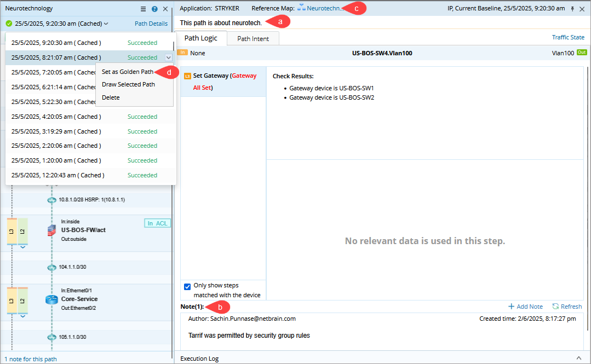Refresh the notes list
591x364 pixels.
555,307
